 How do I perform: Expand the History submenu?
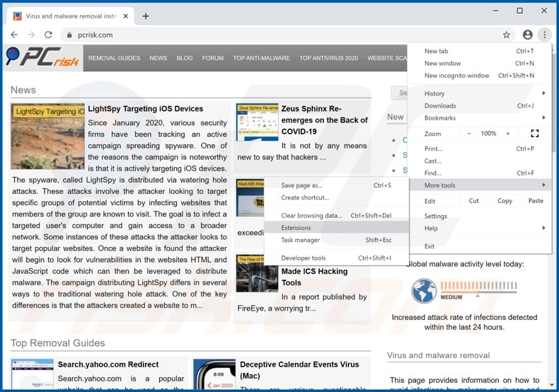(480, 93)
